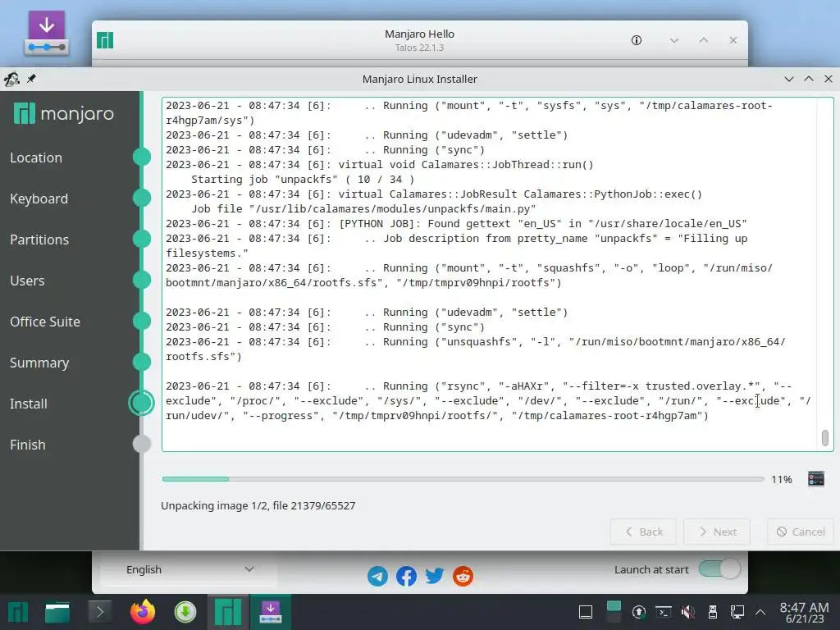Open the Twitter link in Manjaro Hello
Viewport: 840px width, 630px height.
coord(435,577)
